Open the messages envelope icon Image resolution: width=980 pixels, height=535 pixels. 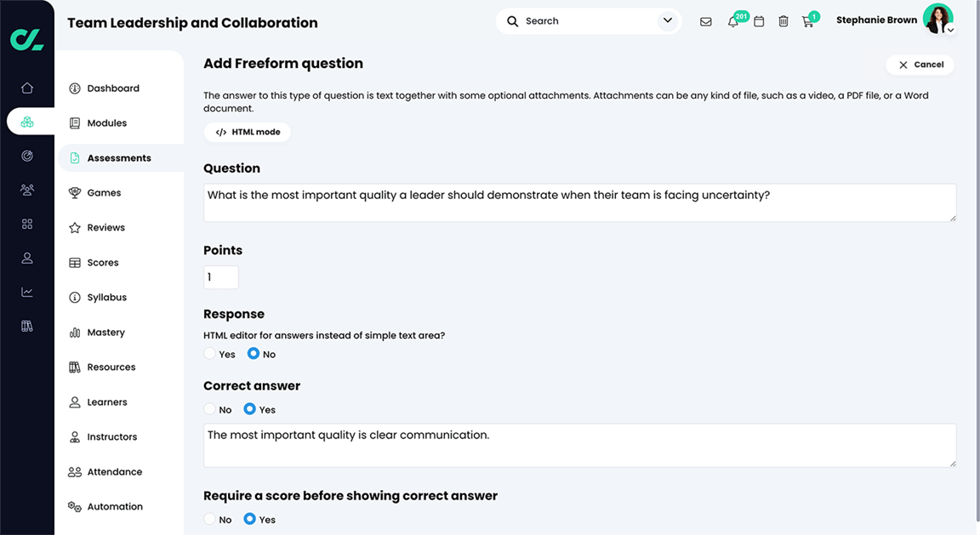click(x=706, y=21)
